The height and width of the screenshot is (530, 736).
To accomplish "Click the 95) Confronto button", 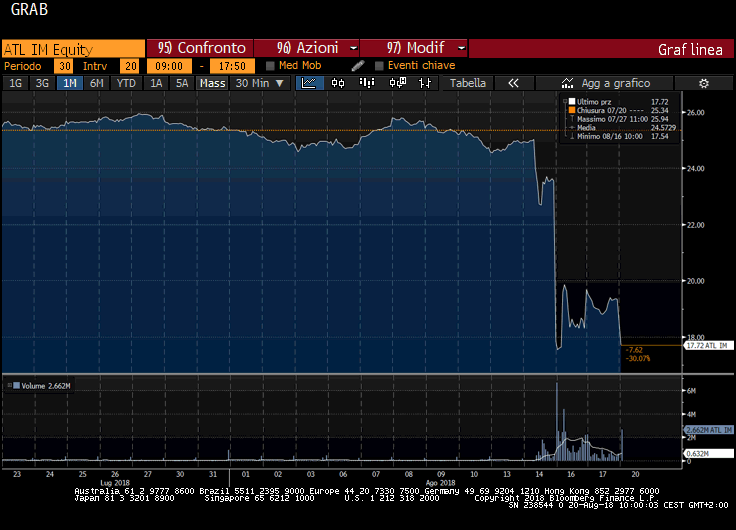I will pos(200,48).
